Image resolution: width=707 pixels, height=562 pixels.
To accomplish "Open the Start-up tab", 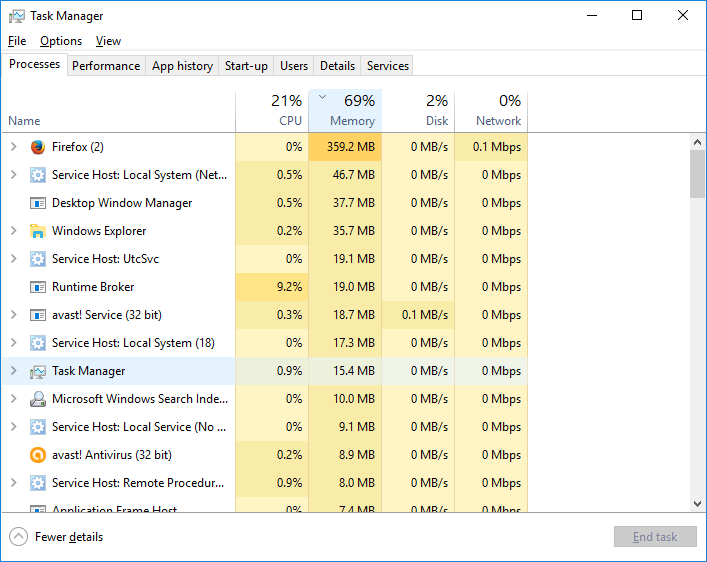I will tap(246, 66).
